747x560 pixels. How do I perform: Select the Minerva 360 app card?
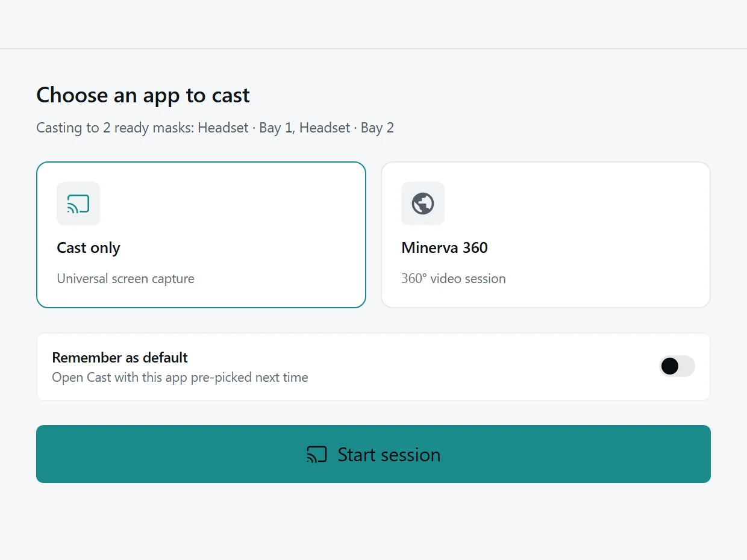click(546, 235)
